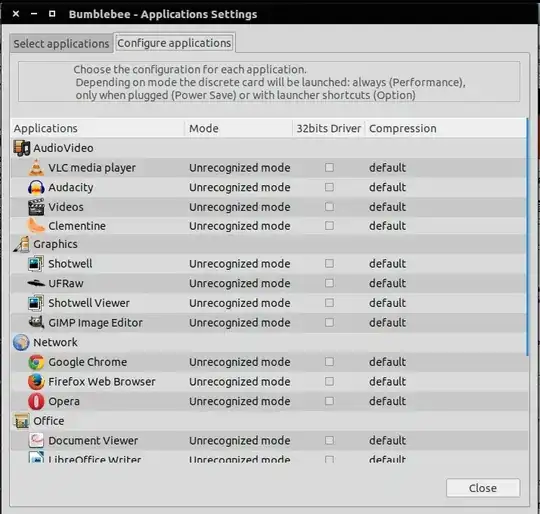
Task: Click the VLC media player cone icon
Action: click(36, 168)
